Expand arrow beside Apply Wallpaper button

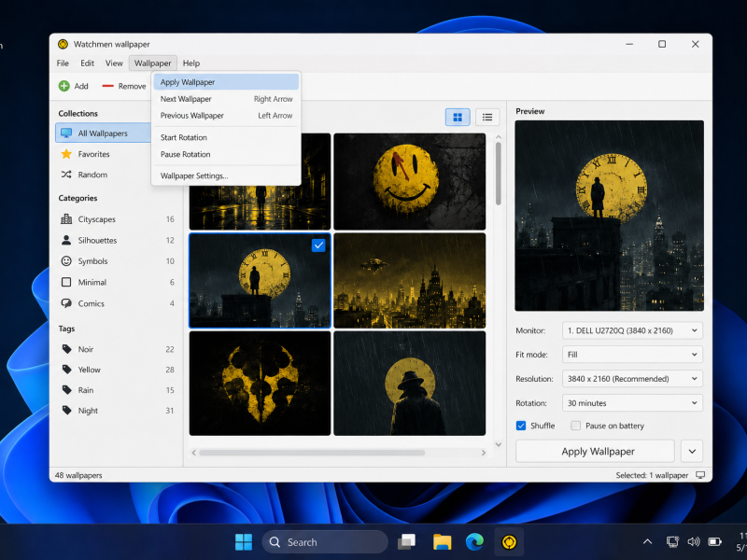point(692,451)
